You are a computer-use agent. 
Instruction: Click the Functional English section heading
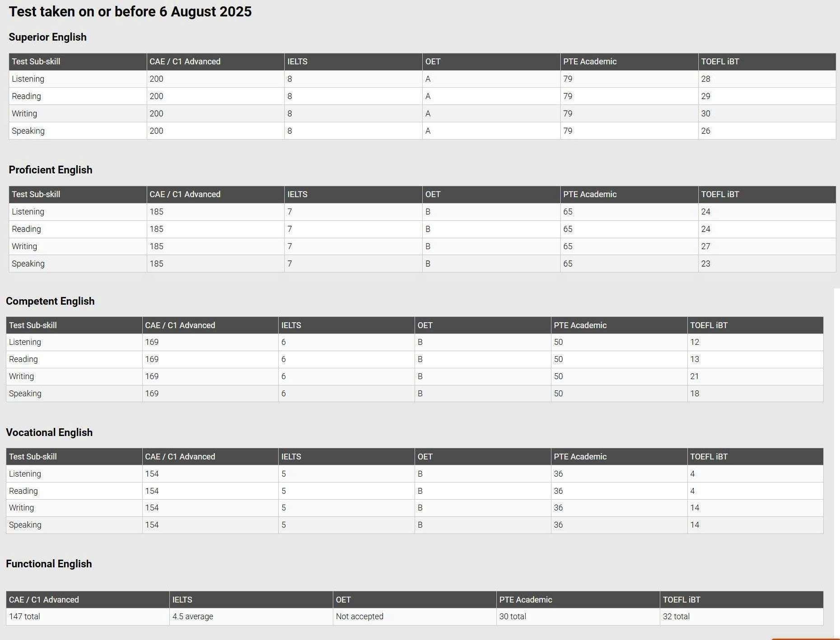click(49, 564)
